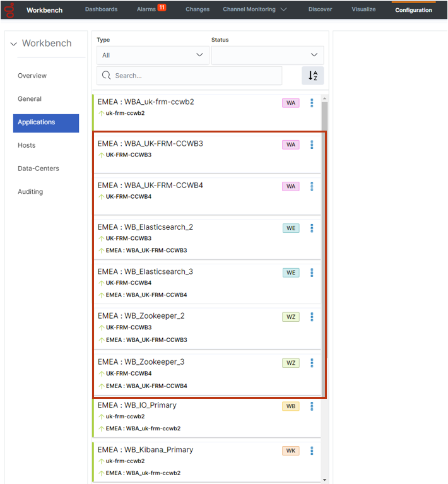This screenshot has height=484, width=448.
Task: Open the Alarms notification badge showing 11
Action: pyautogui.click(x=162, y=8)
